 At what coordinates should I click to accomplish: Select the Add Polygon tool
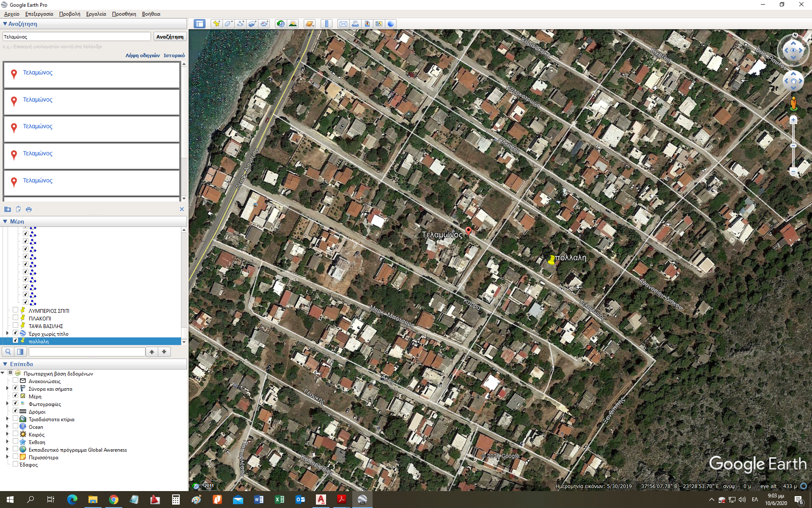(x=228, y=24)
